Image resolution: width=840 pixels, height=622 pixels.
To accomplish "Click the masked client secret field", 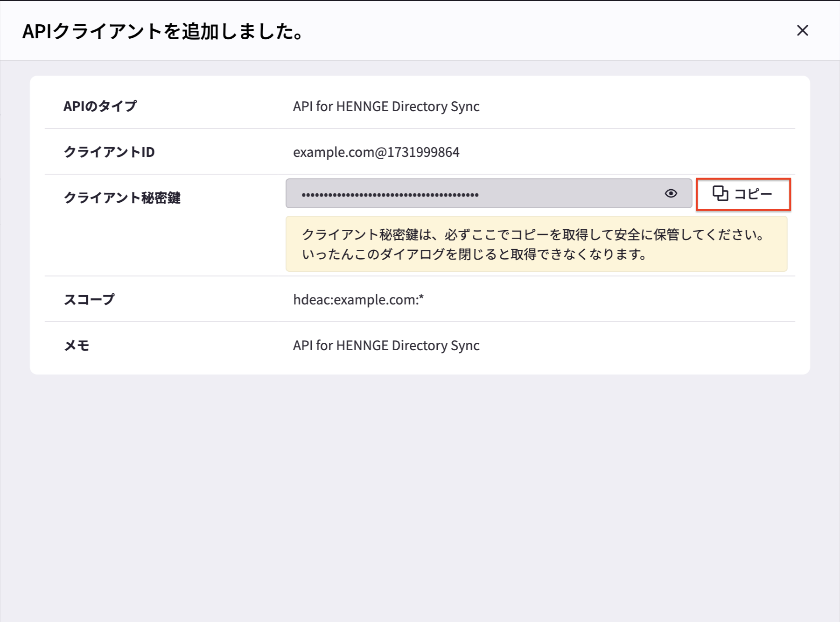I will (x=489, y=193).
